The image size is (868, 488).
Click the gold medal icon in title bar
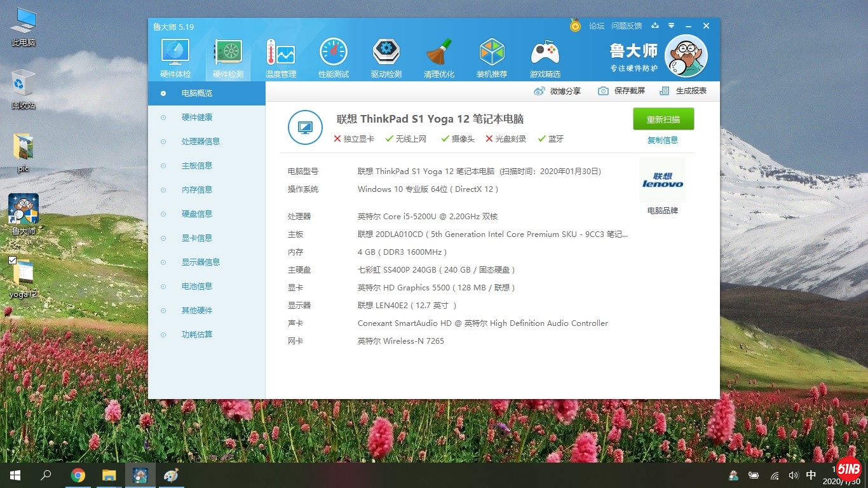tap(575, 26)
